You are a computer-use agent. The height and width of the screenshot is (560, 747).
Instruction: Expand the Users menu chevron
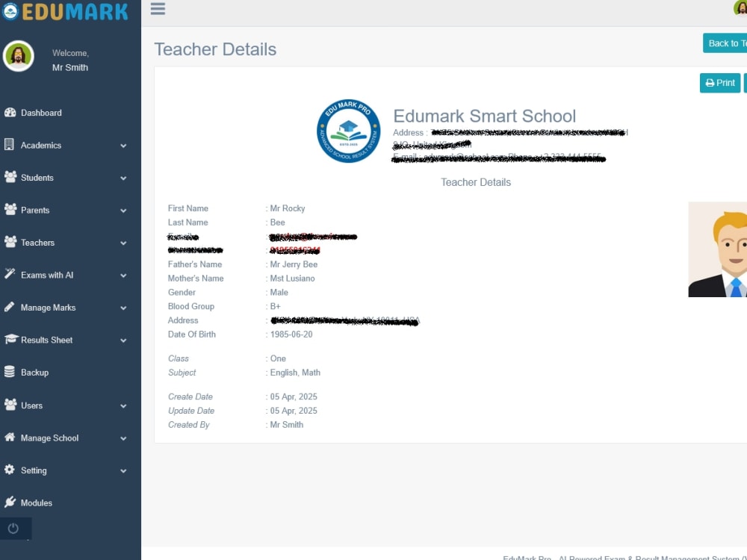tap(123, 406)
